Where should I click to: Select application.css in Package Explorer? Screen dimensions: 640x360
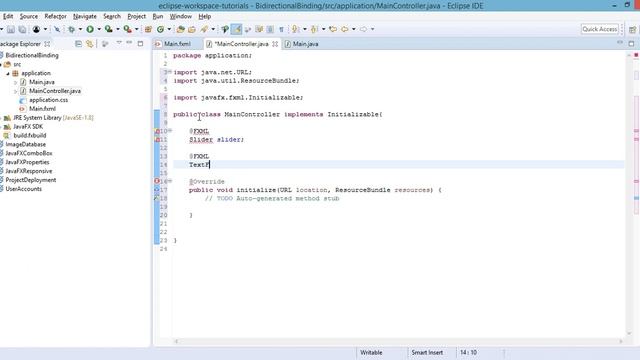pyautogui.click(x=48, y=100)
